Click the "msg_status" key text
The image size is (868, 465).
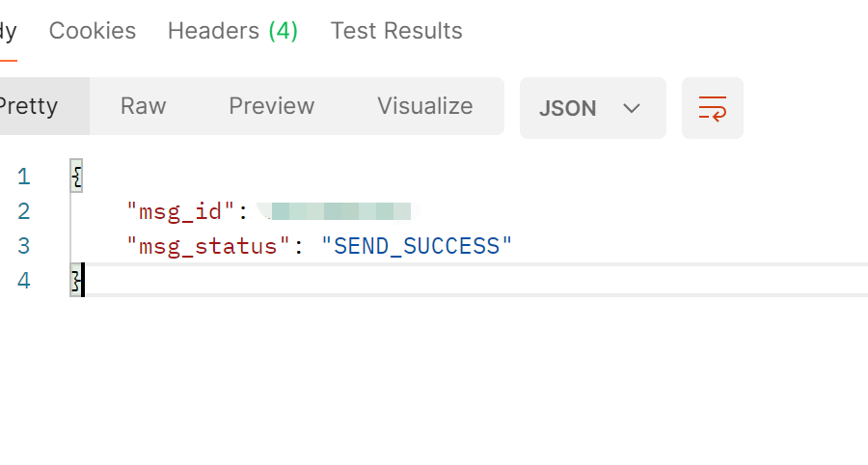[x=208, y=246]
